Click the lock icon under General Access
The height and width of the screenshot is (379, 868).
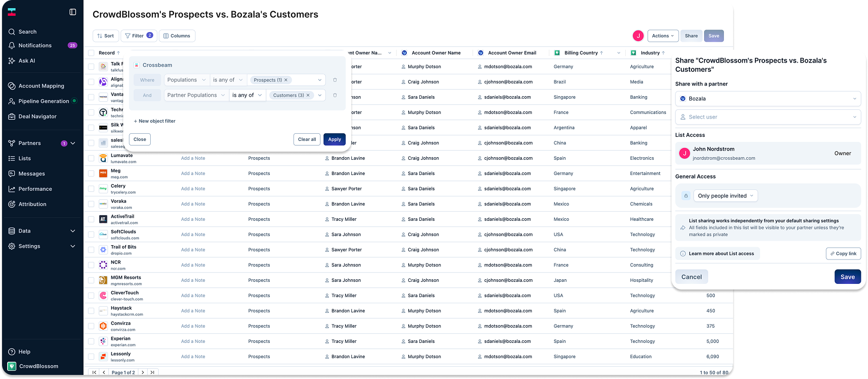click(686, 196)
